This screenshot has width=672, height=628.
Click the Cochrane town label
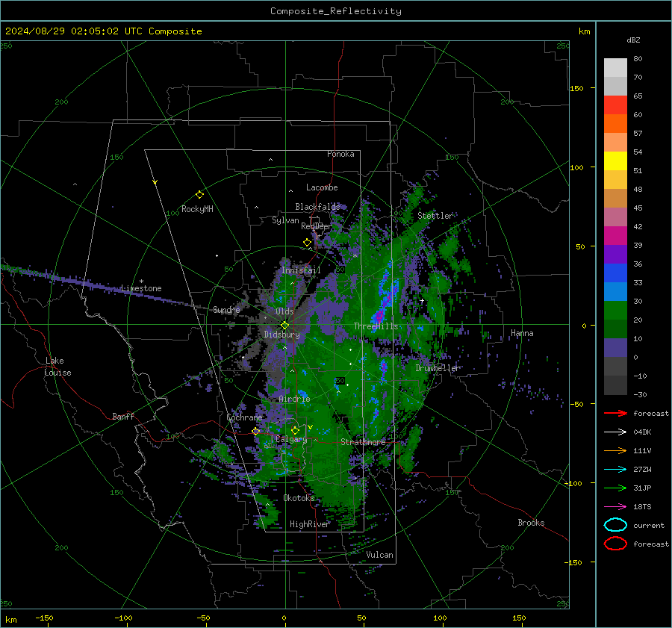tap(244, 417)
